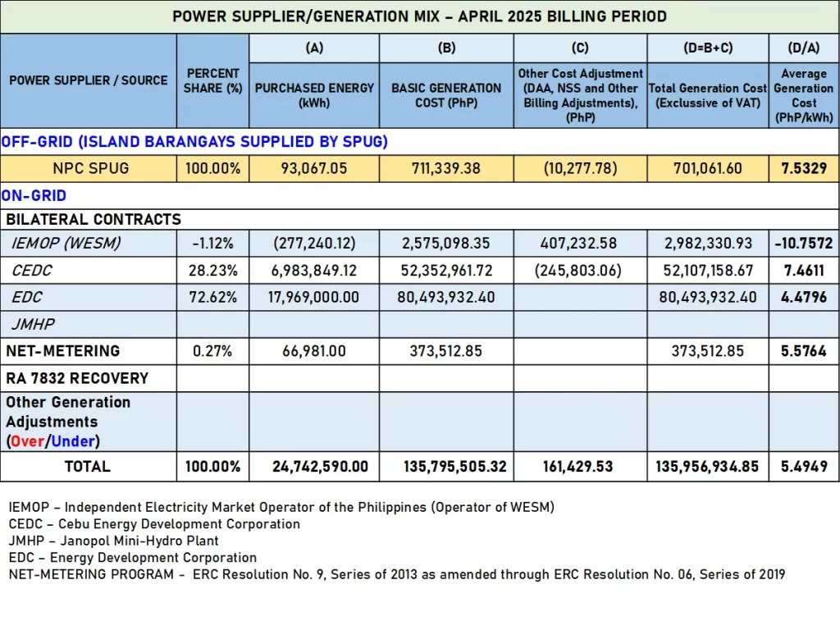Viewport: 840px width, 630px height.
Task: Click net-metering share '0.27%'
Action: coord(212,351)
